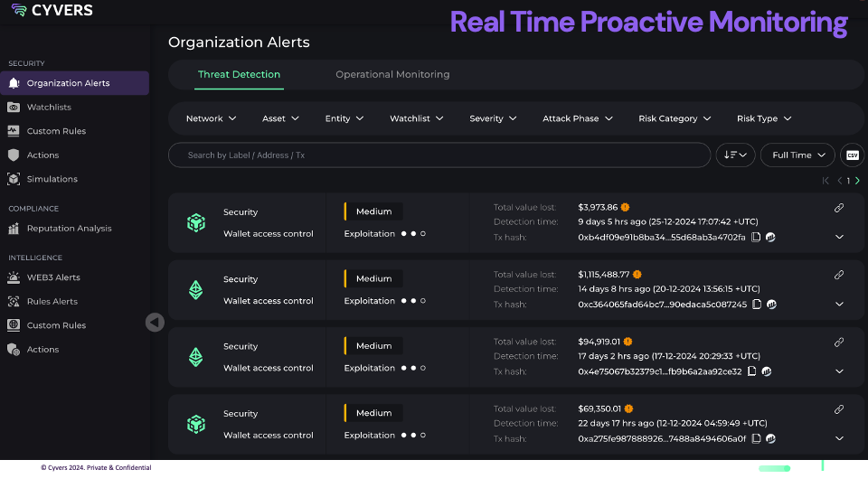The width and height of the screenshot is (868, 488).
Task: Click the Simulations icon in sidebar
Action: (x=14, y=179)
